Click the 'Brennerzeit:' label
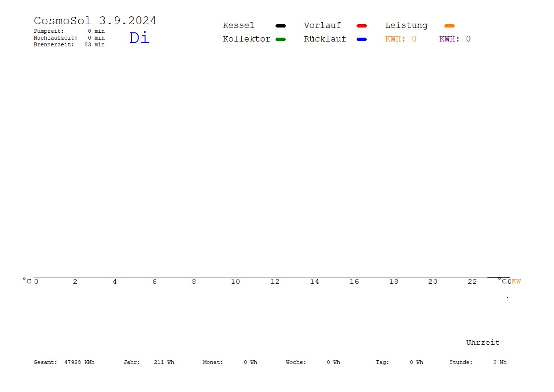The height and width of the screenshot is (392, 554). (x=54, y=44)
